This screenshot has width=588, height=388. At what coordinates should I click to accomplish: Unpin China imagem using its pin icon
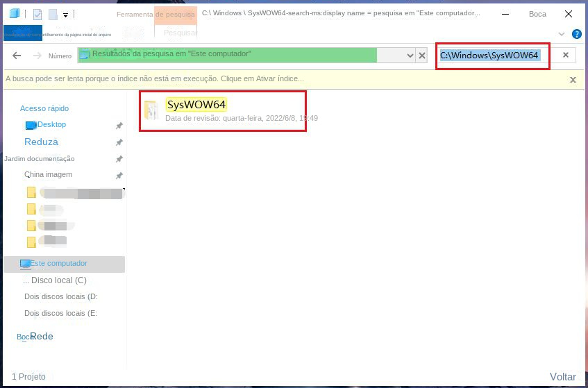coord(119,175)
